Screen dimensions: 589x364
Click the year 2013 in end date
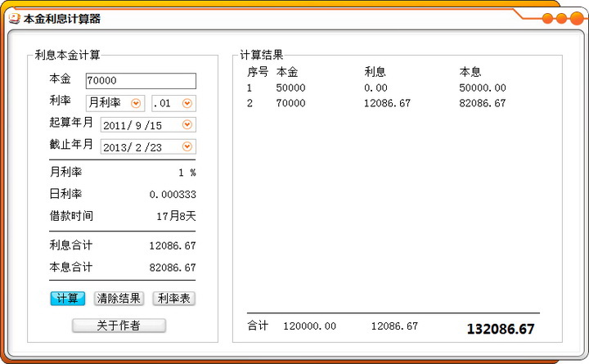click(x=115, y=147)
